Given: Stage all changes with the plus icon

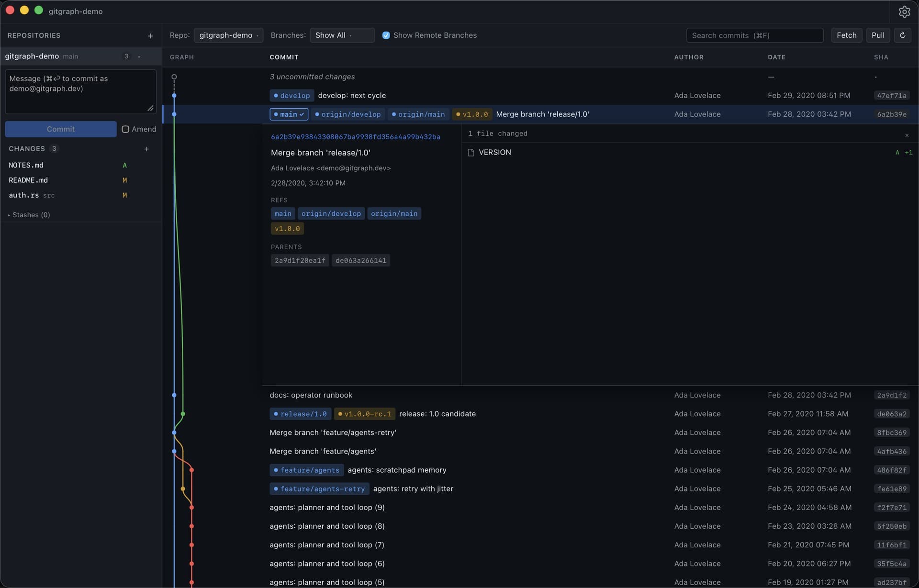Looking at the screenshot, I should pos(146,149).
